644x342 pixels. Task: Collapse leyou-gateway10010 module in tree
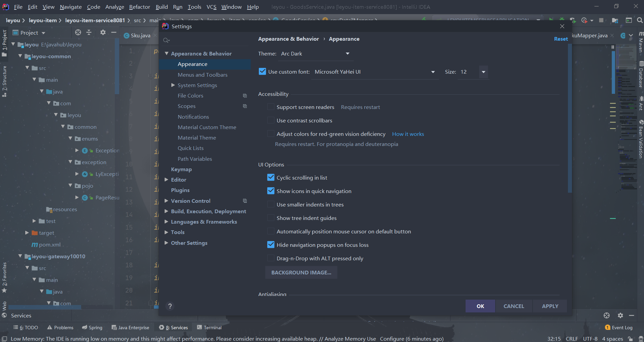click(20, 256)
